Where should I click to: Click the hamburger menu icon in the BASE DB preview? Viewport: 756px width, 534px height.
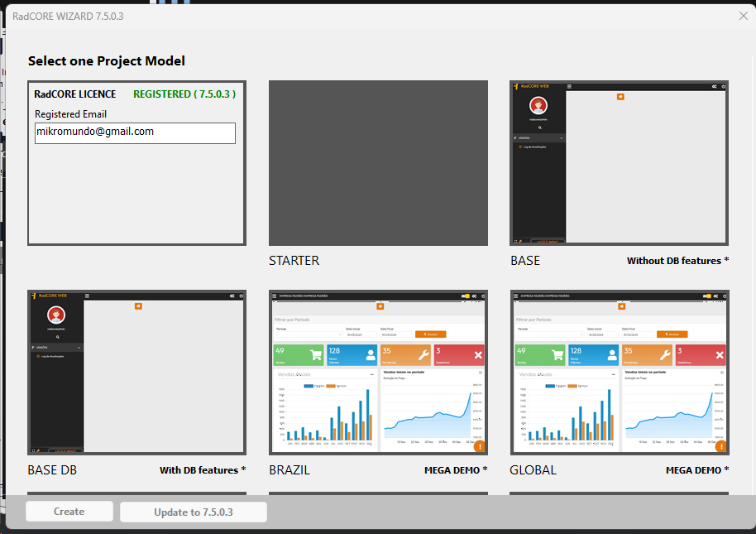coord(88,296)
